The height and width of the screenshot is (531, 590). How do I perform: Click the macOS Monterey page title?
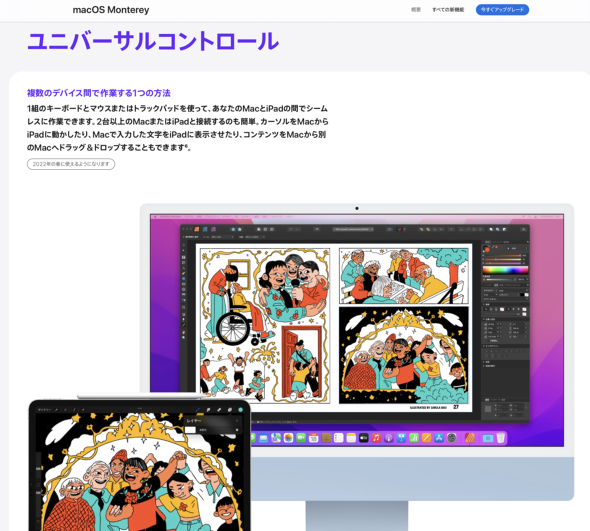click(x=111, y=10)
